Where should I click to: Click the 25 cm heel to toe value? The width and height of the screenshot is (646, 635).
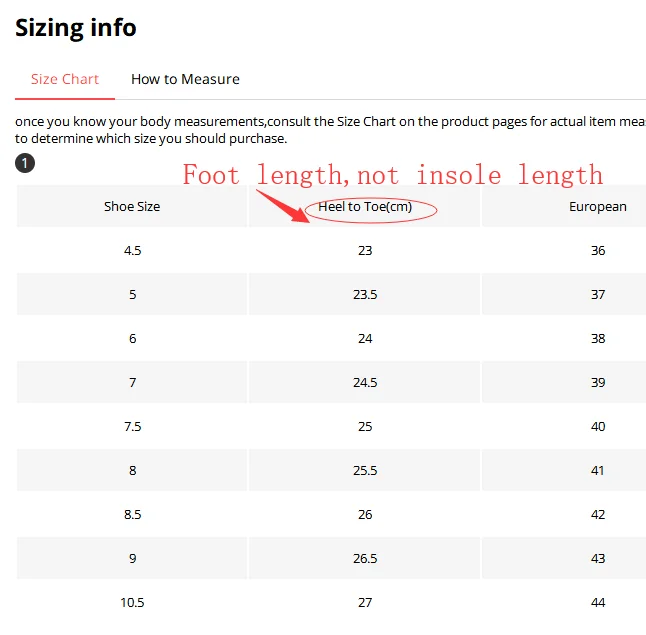(x=365, y=426)
